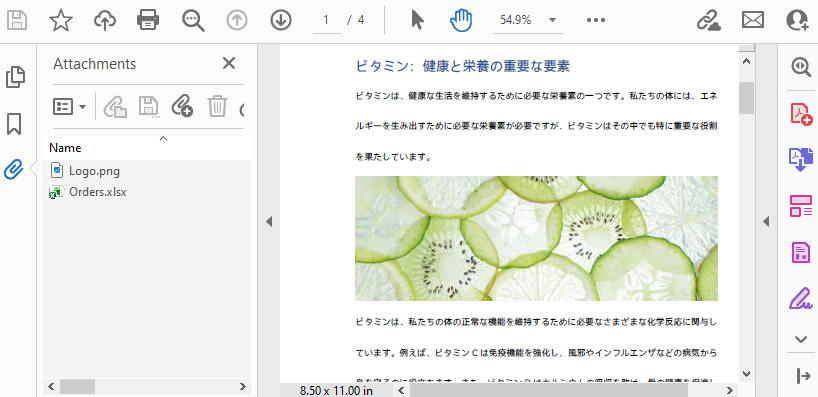Send file by email envelope icon

point(753,20)
